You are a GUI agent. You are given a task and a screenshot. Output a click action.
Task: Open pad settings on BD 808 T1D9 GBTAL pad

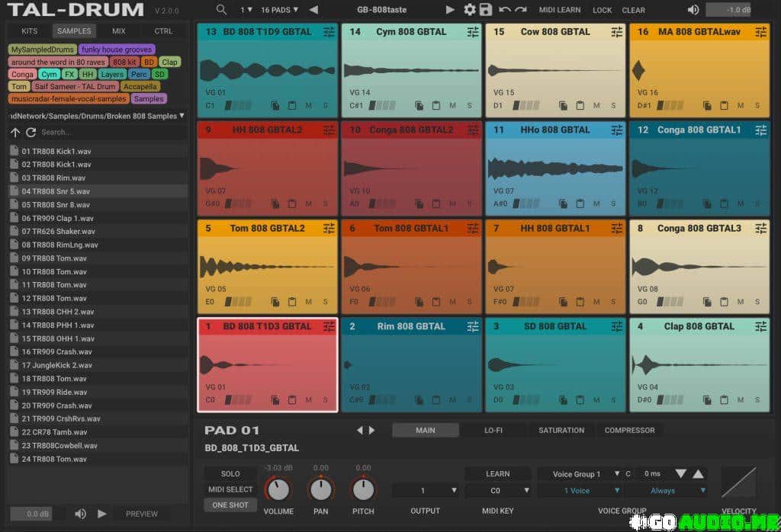click(x=329, y=32)
